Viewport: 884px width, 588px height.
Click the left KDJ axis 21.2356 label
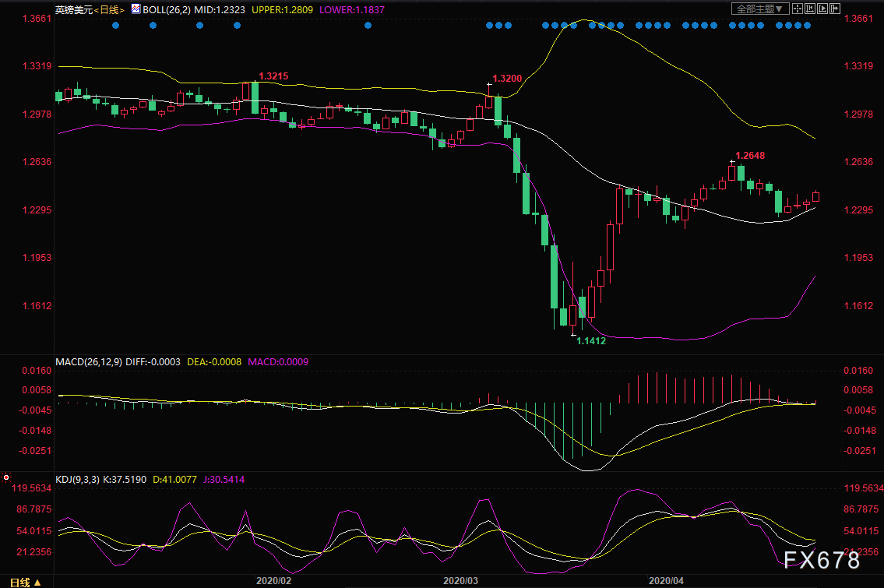point(33,552)
